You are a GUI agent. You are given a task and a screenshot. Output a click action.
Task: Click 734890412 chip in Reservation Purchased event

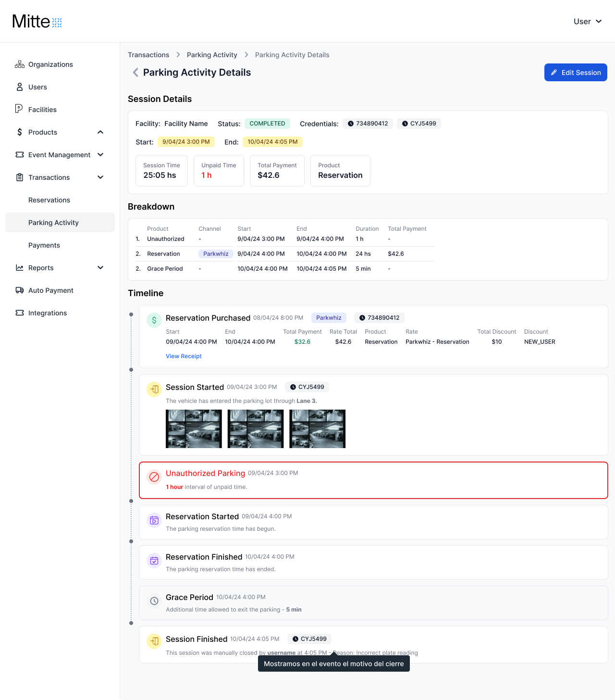(379, 318)
